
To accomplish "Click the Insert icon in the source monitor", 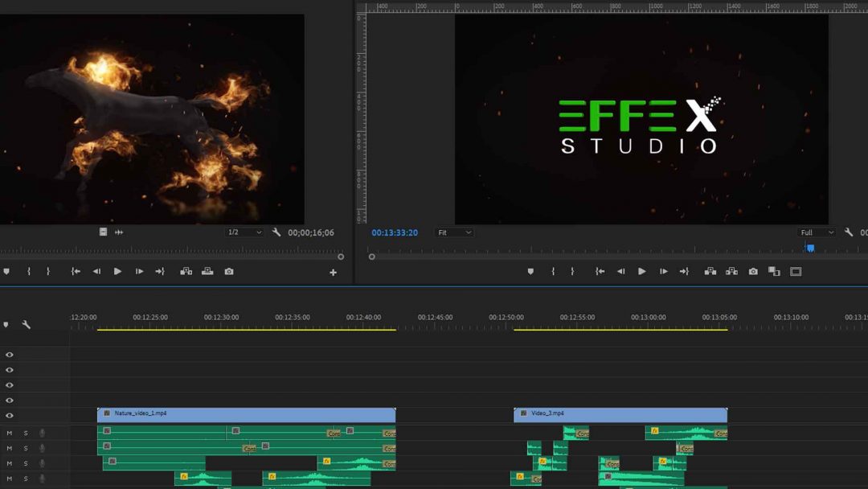I will (185, 272).
